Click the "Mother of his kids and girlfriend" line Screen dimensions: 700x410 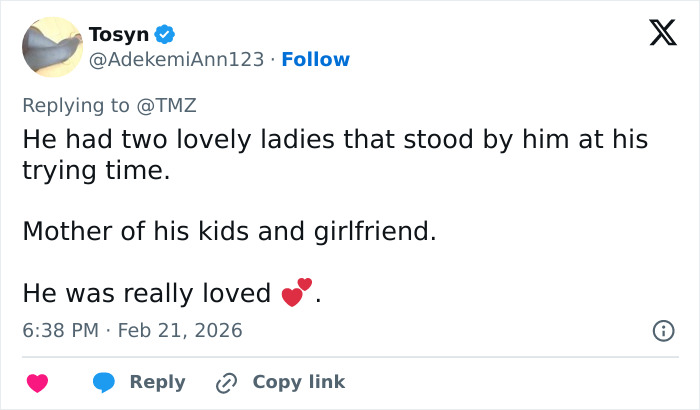(x=230, y=232)
